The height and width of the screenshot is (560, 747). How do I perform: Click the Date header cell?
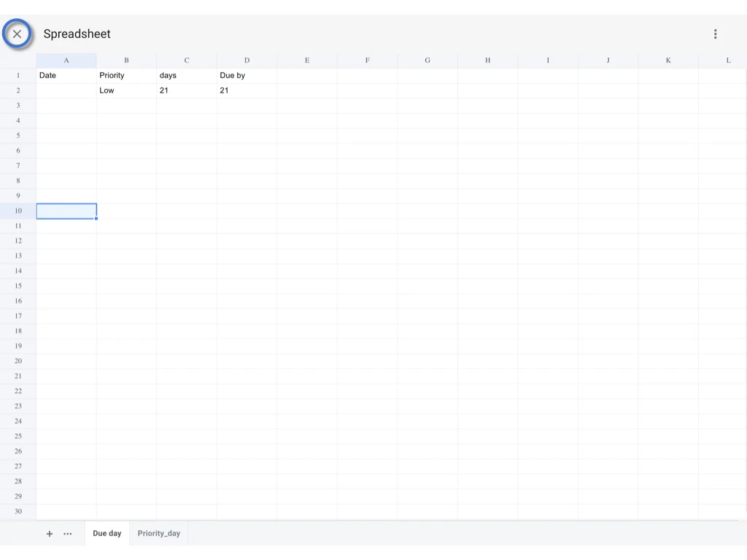66,75
